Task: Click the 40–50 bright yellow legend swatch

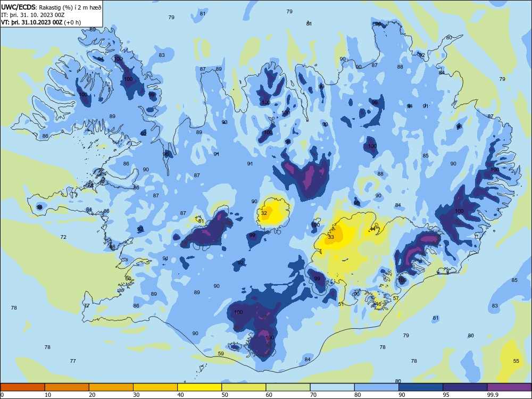Action: [x=199, y=387]
